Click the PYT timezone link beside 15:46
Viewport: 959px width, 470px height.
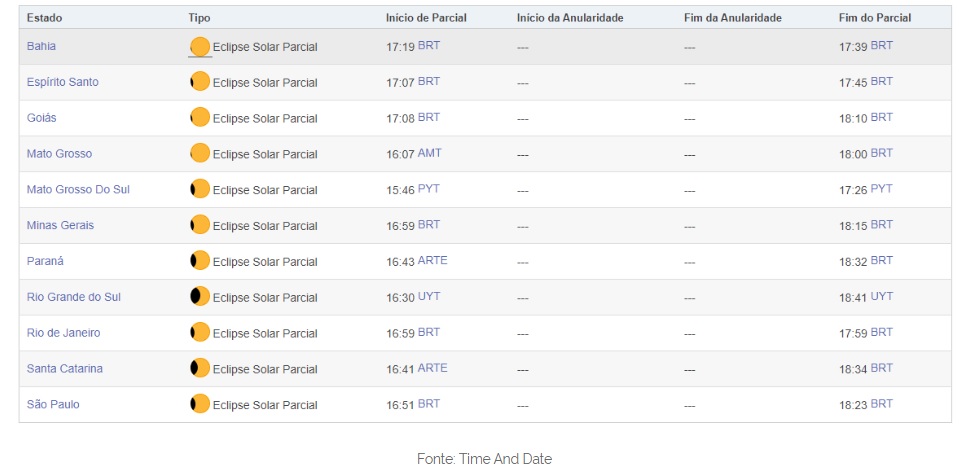tap(428, 189)
